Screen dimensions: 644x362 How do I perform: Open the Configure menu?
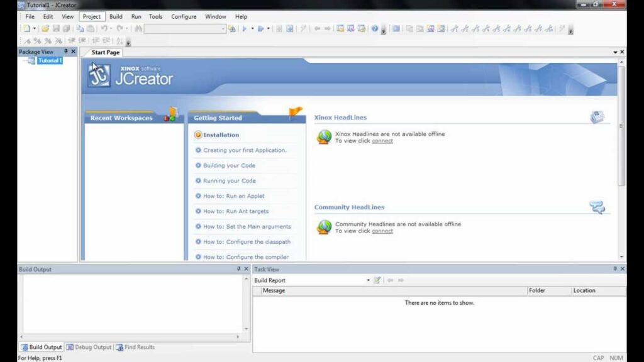[184, 17]
